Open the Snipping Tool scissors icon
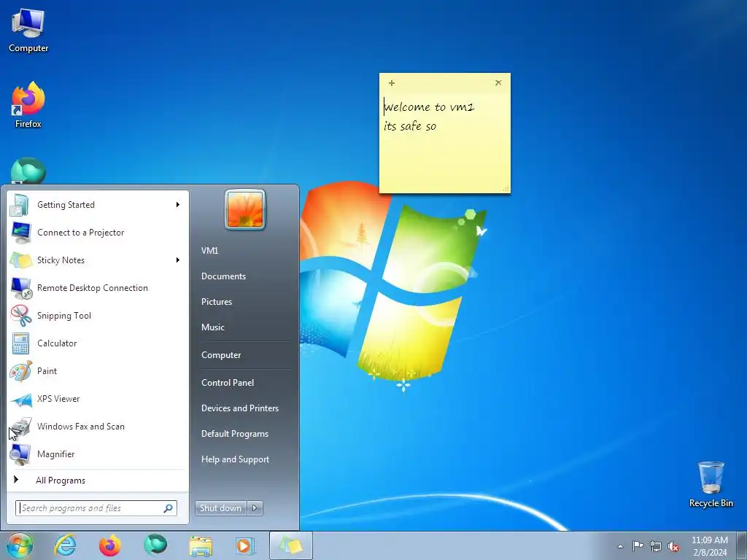The height and width of the screenshot is (560, 747). pyautogui.click(x=20, y=315)
